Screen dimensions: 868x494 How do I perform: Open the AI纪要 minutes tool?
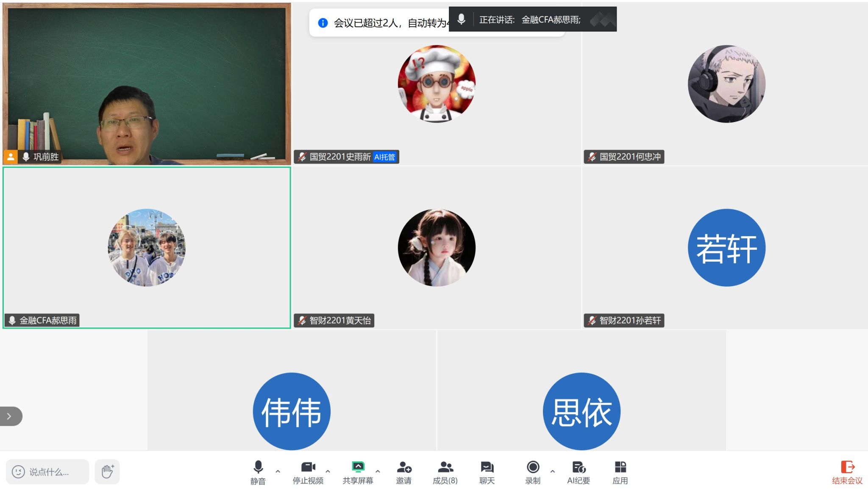[579, 468]
